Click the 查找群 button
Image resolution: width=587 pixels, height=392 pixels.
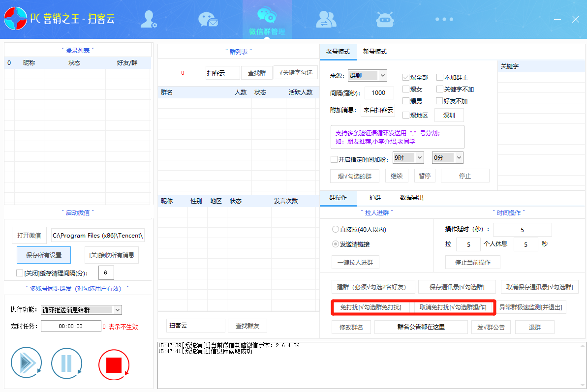257,73
